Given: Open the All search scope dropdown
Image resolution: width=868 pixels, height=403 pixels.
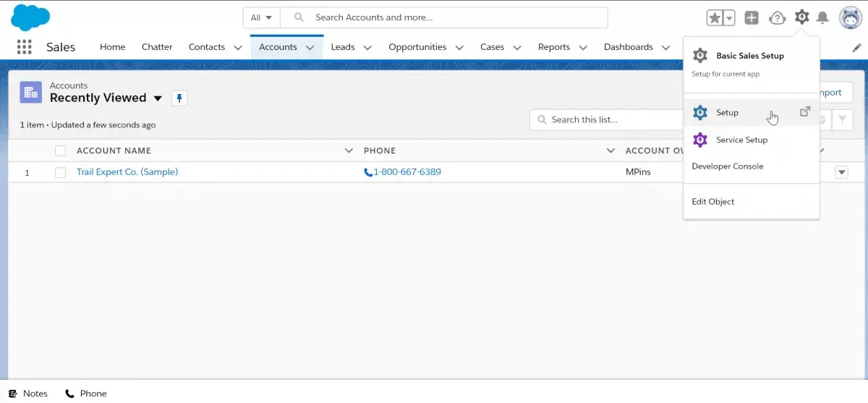Looking at the screenshot, I should click(x=261, y=17).
